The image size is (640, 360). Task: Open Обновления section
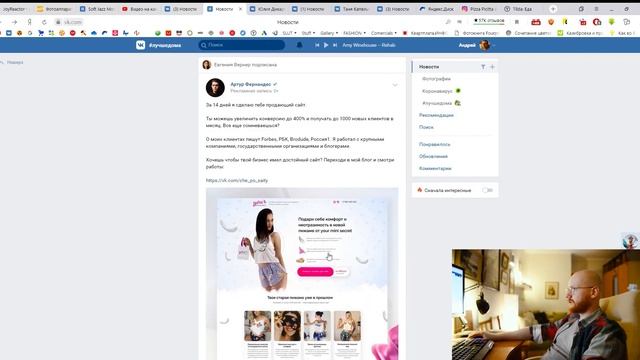click(x=433, y=156)
